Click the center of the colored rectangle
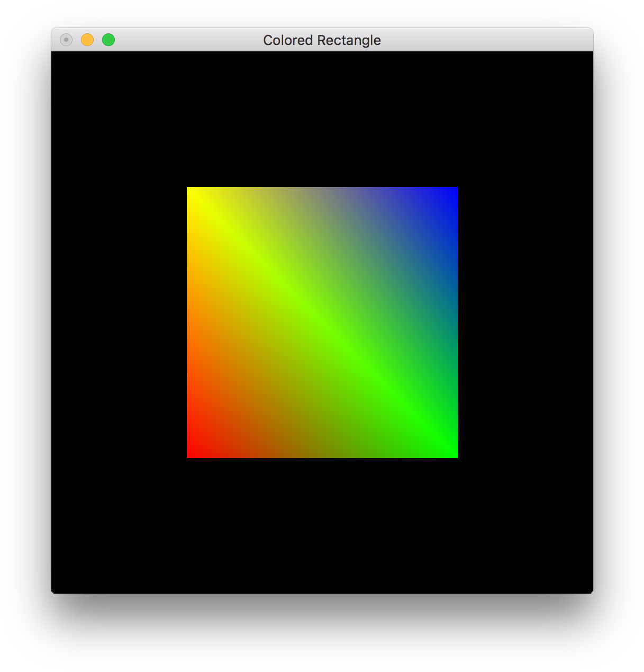Image resolution: width=644 pixels, height=672 pixels. coord(322,322)
